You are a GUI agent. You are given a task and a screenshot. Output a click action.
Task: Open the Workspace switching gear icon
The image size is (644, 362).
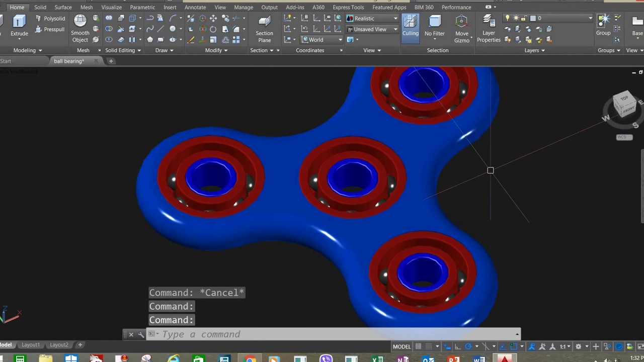point(578,346)
